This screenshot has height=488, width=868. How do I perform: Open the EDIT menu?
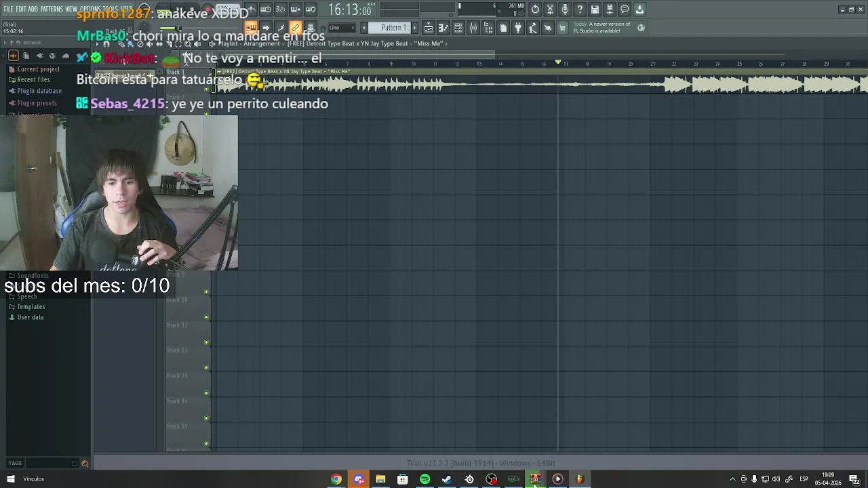click(21, 9)
